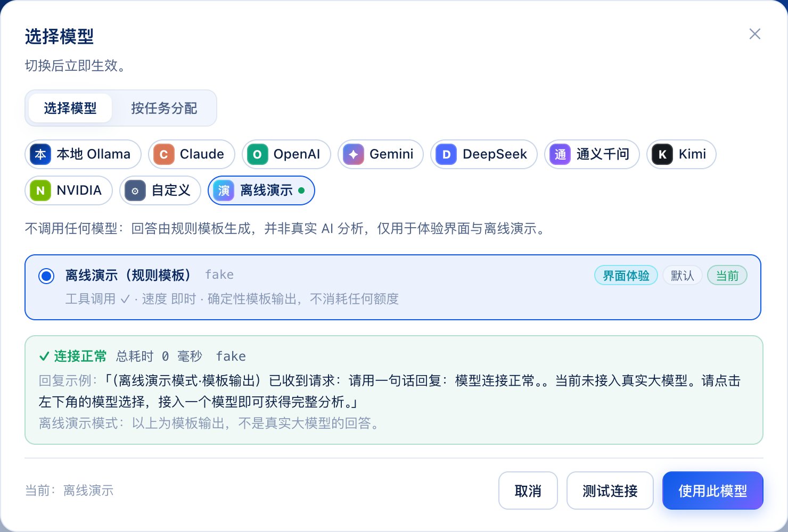
Task: Click the 当前 tag on the model card
Action: [x=727, y=275]
